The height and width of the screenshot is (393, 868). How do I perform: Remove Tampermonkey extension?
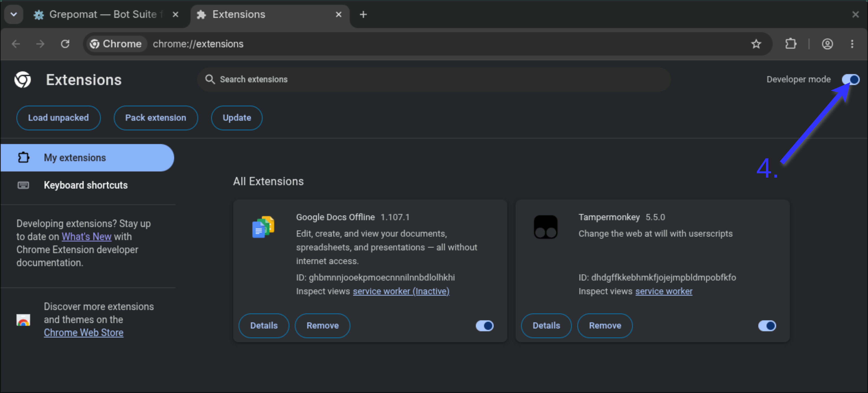tap(605, 326)
